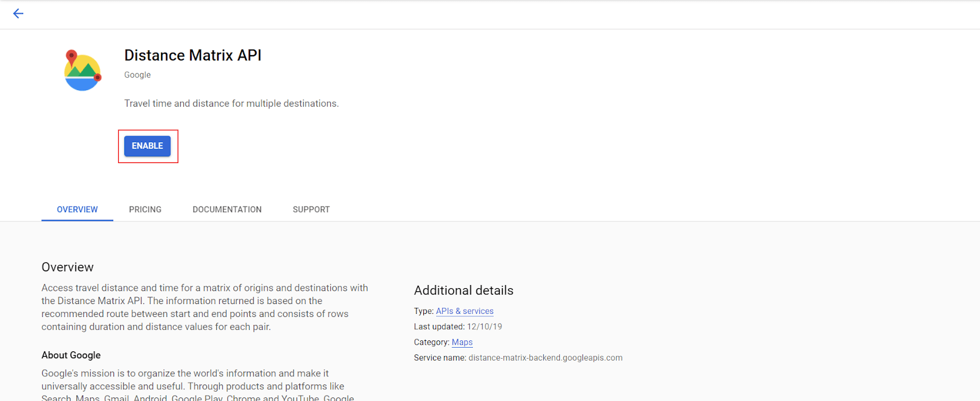Screen dimensions: 980x401
Task: Click the back arrow to return to API Library
Action: [x=18, y=13]
